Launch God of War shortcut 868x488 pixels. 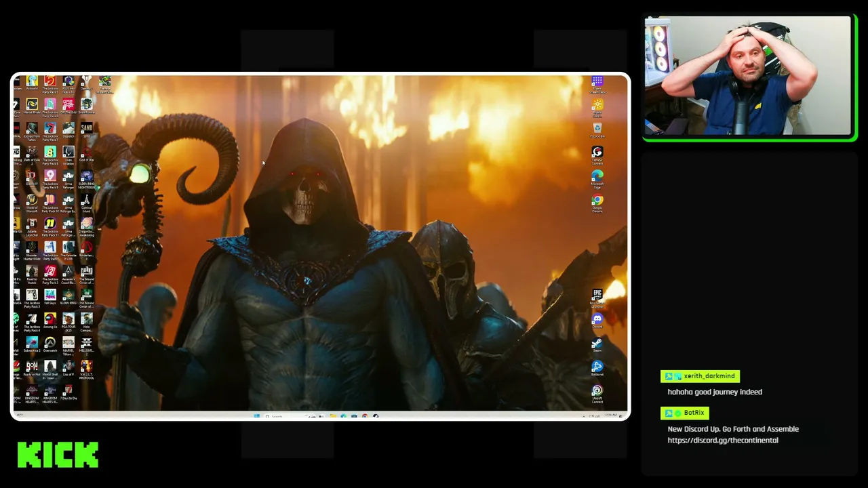[87, 154]
